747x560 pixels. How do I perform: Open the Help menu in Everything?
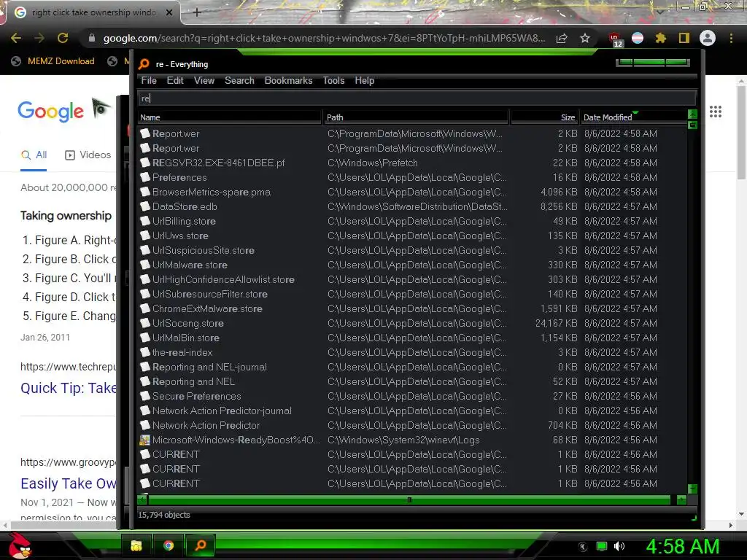click(365, 80)
